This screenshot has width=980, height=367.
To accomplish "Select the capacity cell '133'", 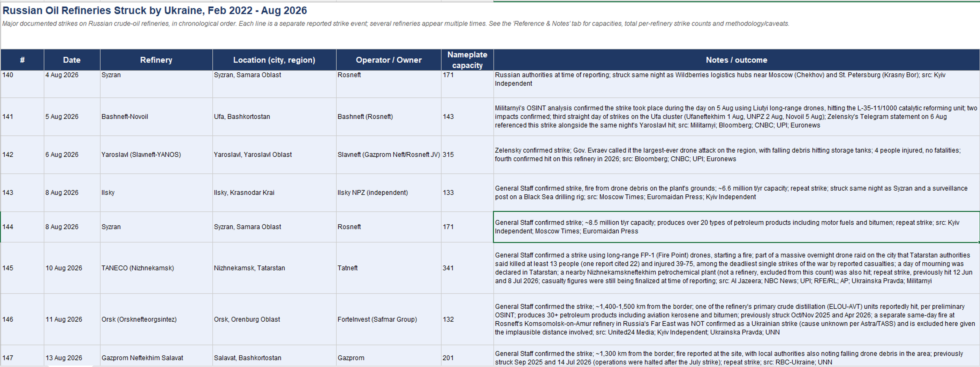I will point(467,193).
